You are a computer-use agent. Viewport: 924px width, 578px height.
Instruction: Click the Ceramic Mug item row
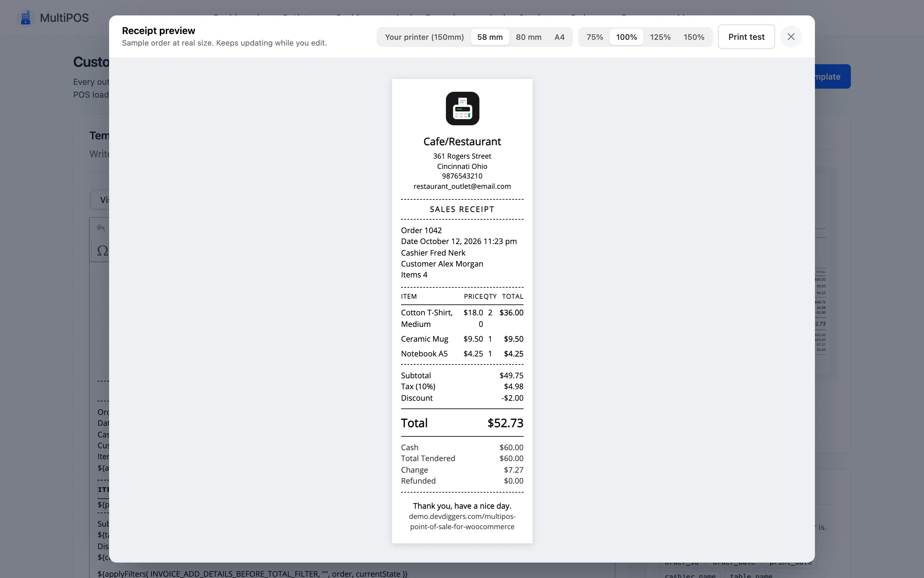click(x=462, y=339)
